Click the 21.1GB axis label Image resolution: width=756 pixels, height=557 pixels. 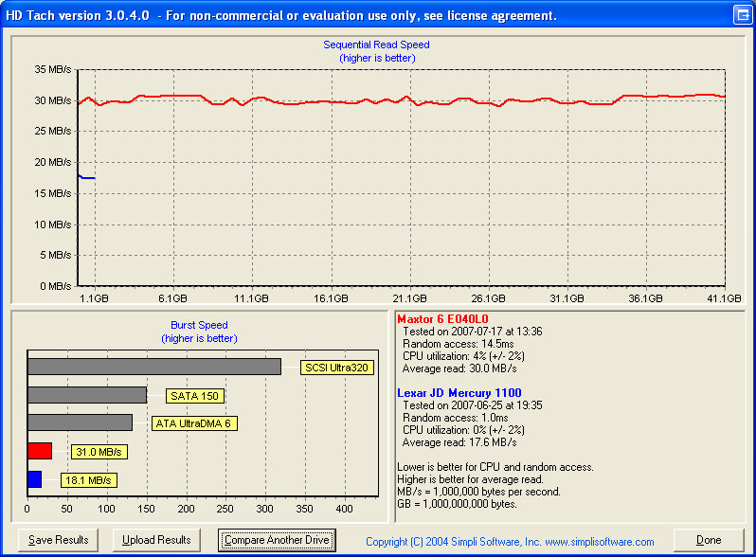point(409,298)
